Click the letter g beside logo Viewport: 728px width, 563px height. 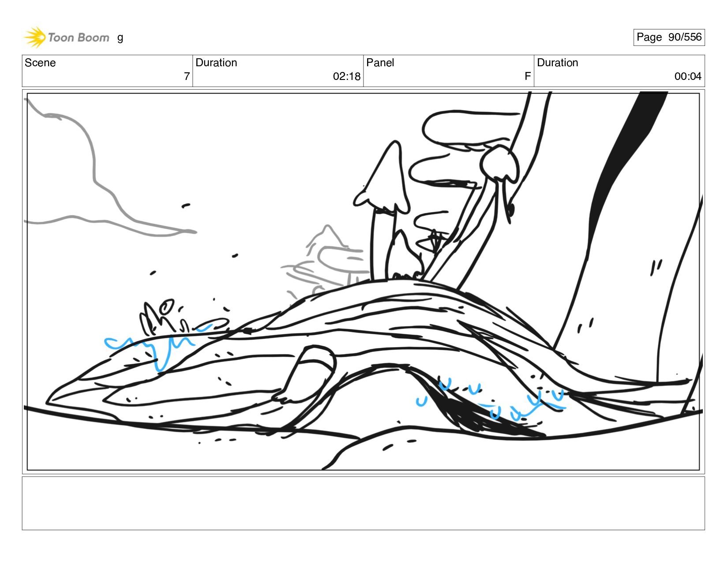[x=120, y=38]
